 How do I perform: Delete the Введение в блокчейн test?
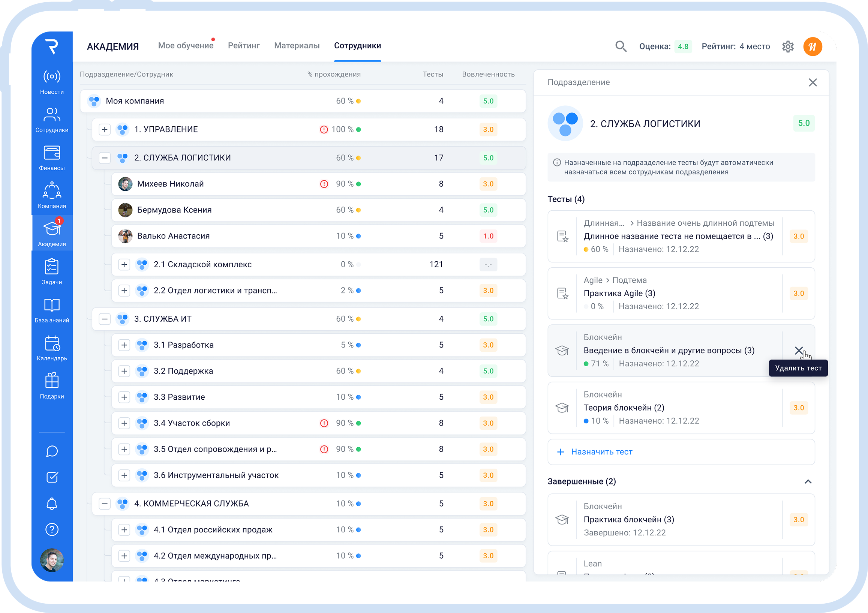coord(799,351)
